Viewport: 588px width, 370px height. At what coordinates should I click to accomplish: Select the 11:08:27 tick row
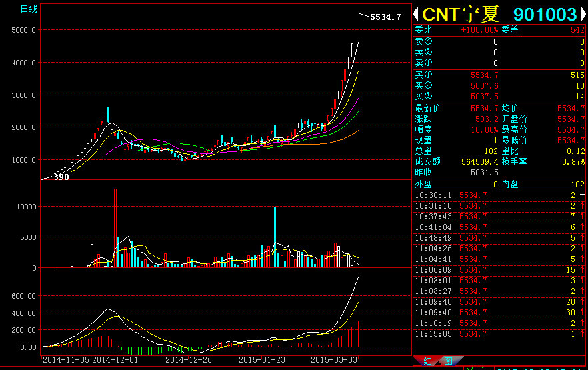click(499, 291)
